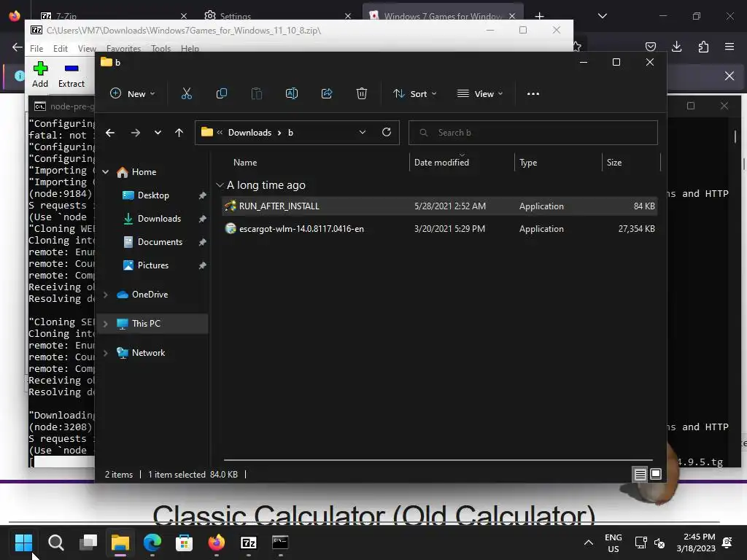The height and width of the screenshot is (560, 747).
Task: Open Windows Start button
Action: 24,542
